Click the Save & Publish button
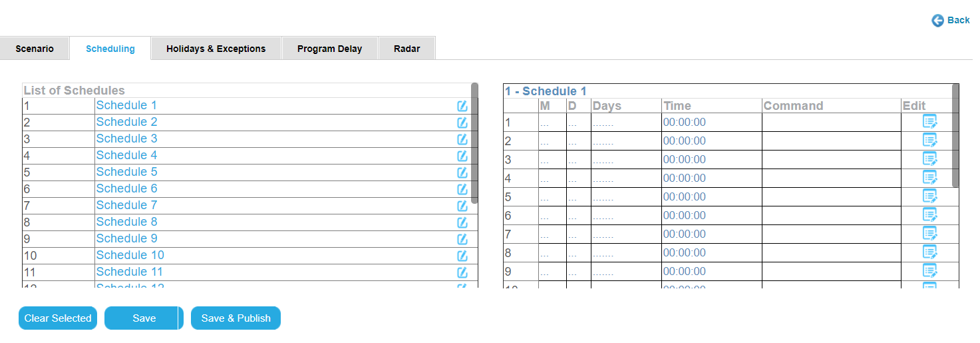 tap(236, 318)
